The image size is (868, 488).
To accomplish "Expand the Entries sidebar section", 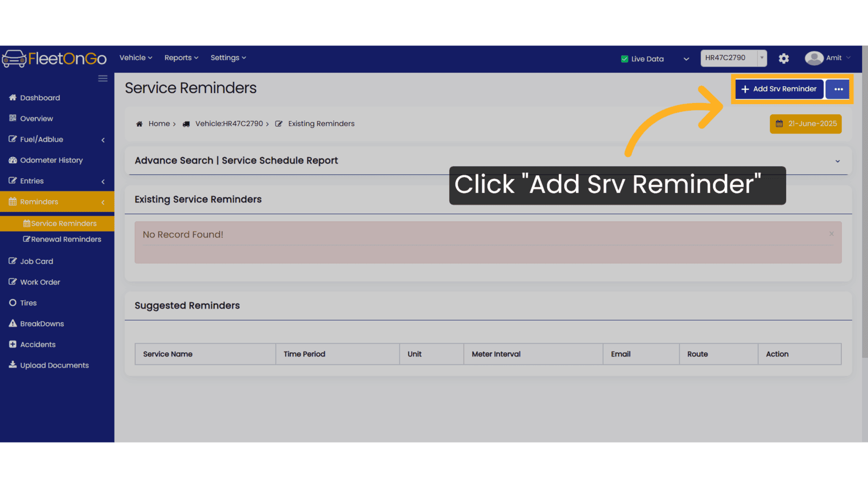I will click(x=57, y=181).
